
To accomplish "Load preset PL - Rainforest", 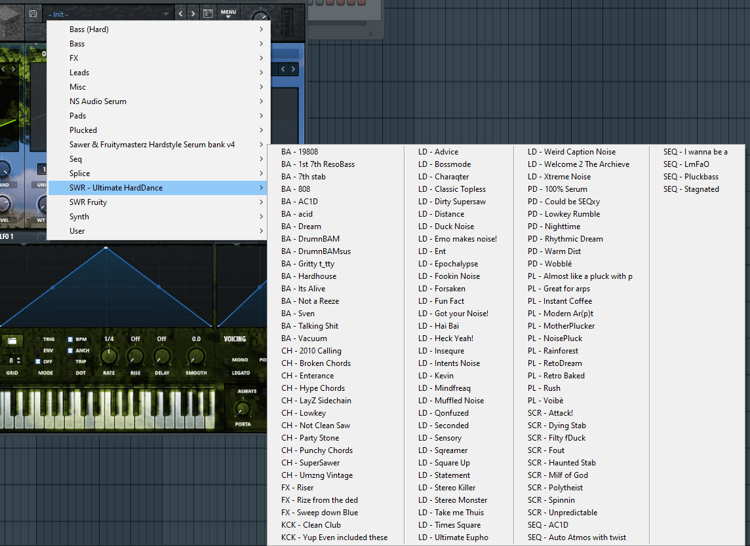I will tap(552, 350).
